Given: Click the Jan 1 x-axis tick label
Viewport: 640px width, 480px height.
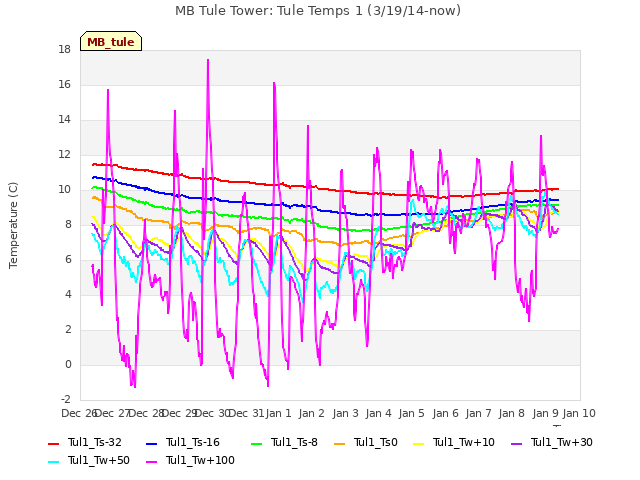Looking at the screenshot, I should tap(278, 413).
